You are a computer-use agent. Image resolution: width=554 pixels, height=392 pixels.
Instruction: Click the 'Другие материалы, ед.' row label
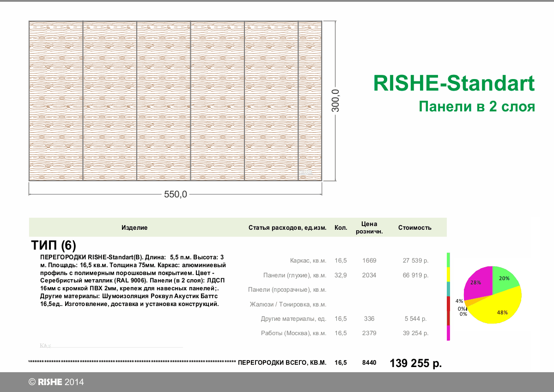(x=293, y=319)
